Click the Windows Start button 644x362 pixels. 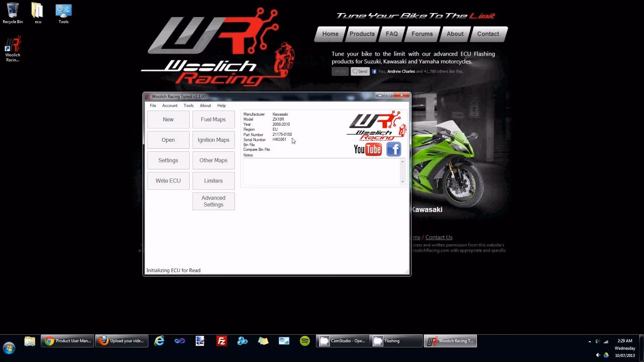9,347
